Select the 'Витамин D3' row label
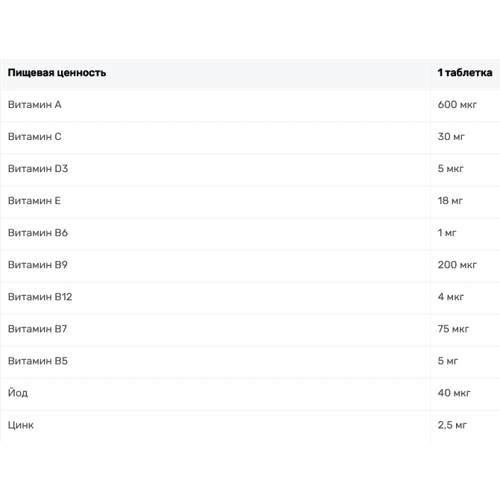The width and height of the screenshot is (500, 500). (38, 169)
